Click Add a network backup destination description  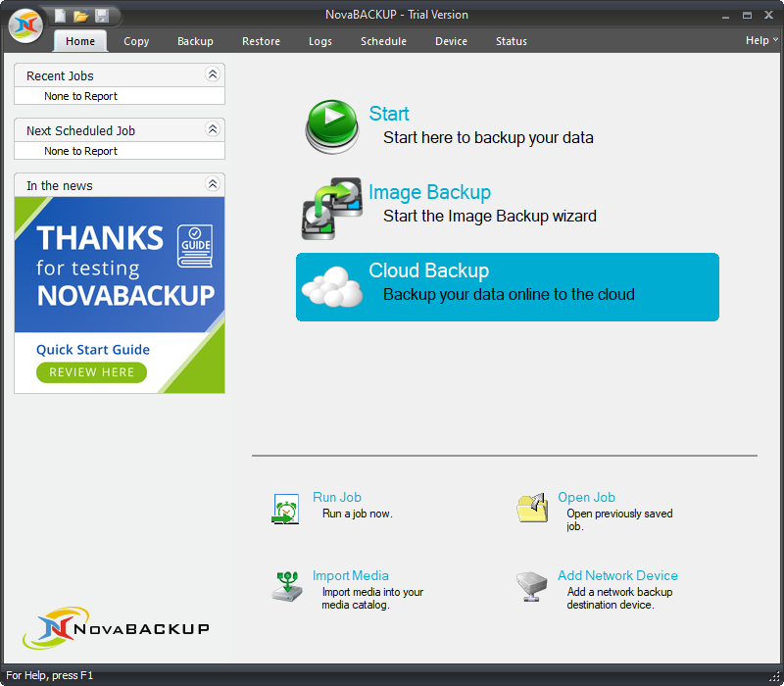click(x=619, y=599)
